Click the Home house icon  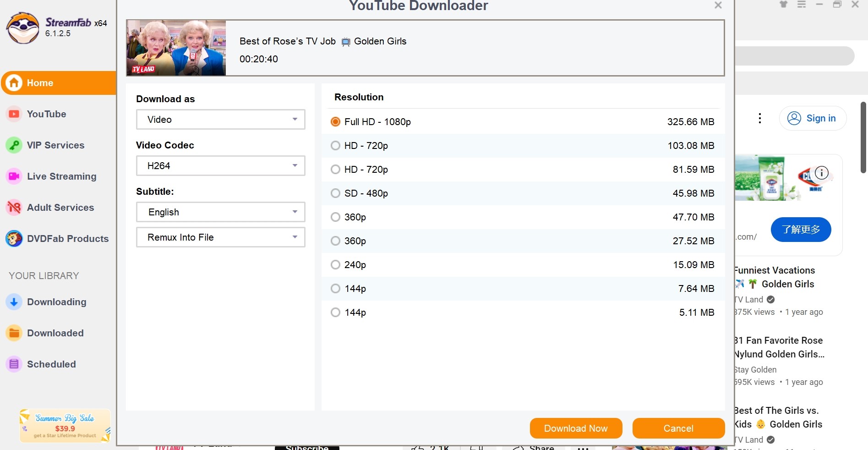14,83
